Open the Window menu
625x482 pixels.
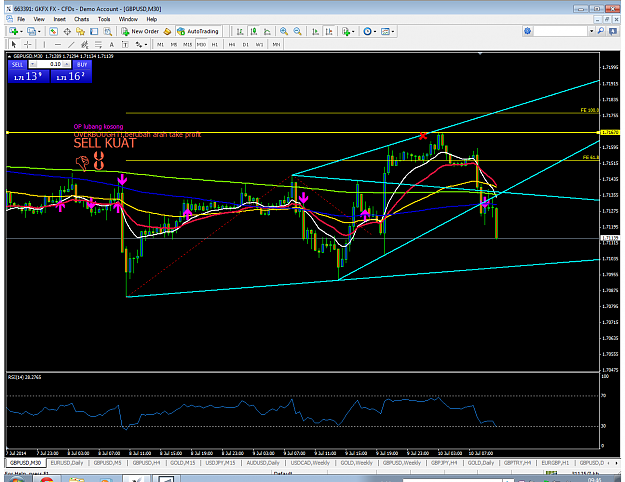[x=128, y=19]
